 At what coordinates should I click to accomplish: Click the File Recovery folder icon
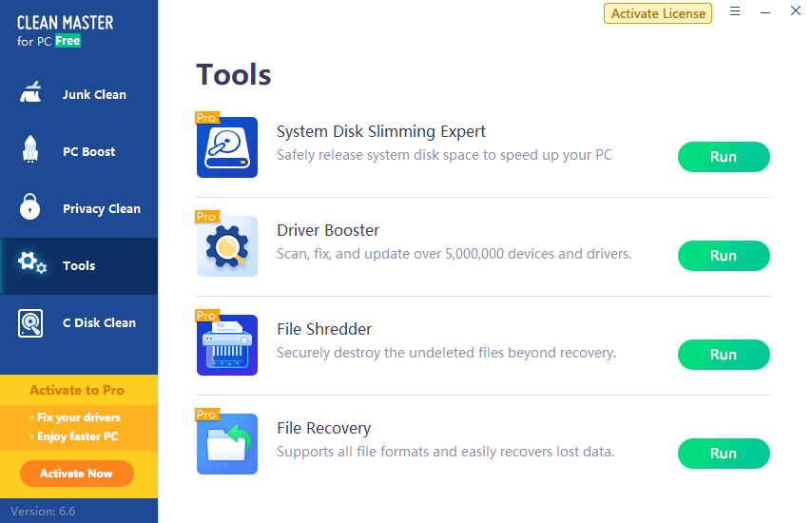[227, 444]
